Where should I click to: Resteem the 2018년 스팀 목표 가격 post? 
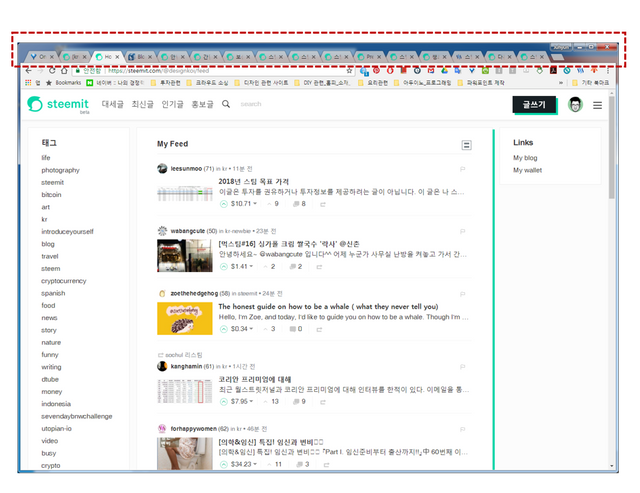point(323,204)
